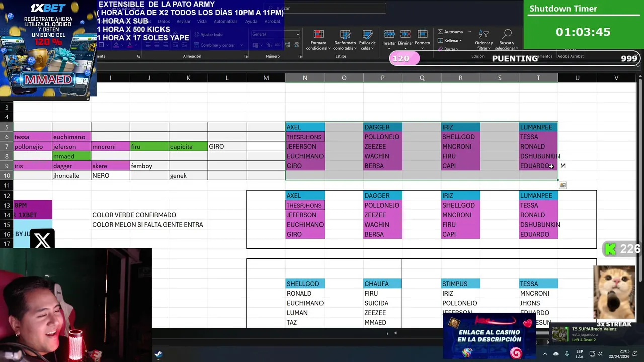Click the paste options icon below selection

coord(562,185)
